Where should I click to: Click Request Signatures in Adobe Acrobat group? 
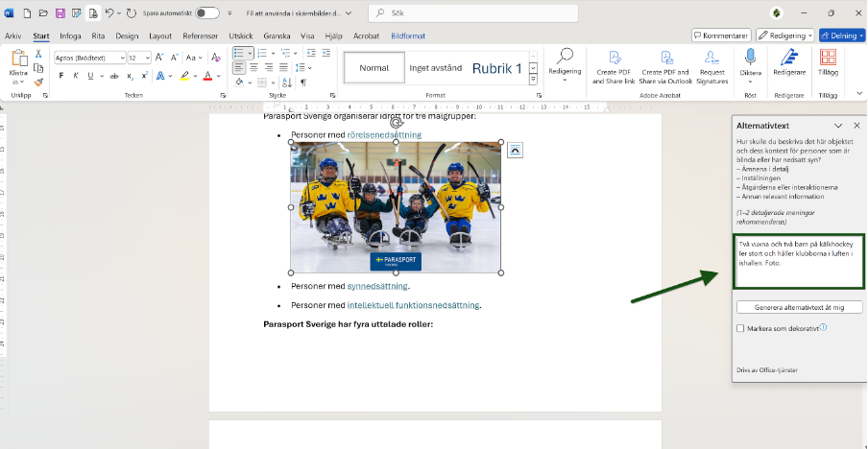[x=711, y=65]
